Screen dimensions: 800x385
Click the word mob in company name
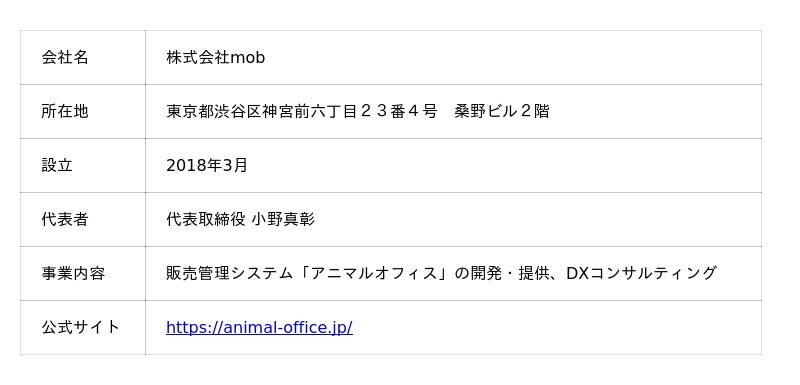point(248,58)
